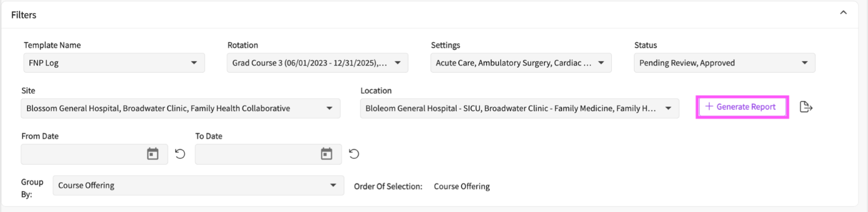Click the FNP Log template field
The height and width of the screenshot is (212, 868).
point(114,63)
